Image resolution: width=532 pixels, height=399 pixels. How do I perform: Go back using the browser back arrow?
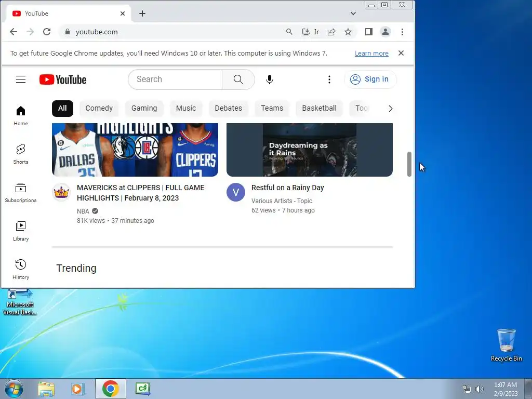point(14,32)
